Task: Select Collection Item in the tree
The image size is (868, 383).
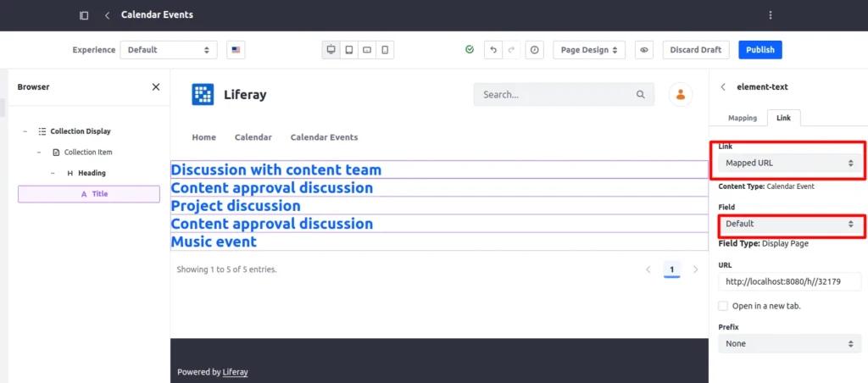Action: pyautogui.click(x=88, y=153)
